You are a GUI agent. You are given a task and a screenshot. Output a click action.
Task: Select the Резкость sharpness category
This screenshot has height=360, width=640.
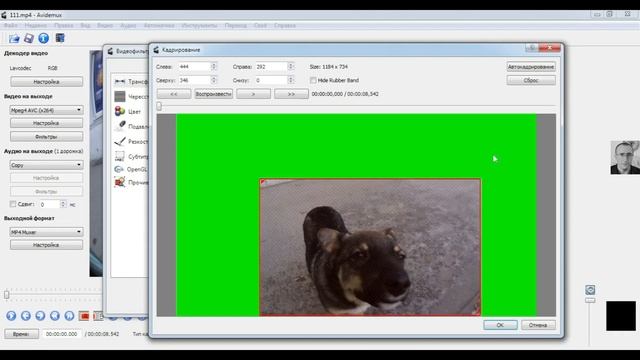[120, 141]
